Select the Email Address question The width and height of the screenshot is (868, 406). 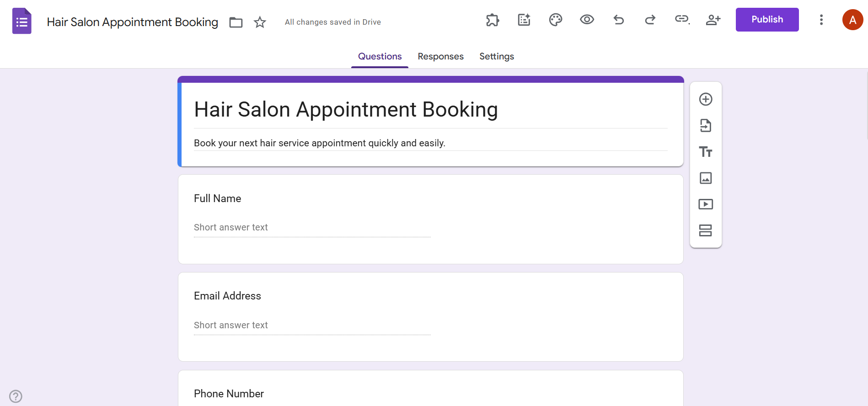click(x=430, y=317)
